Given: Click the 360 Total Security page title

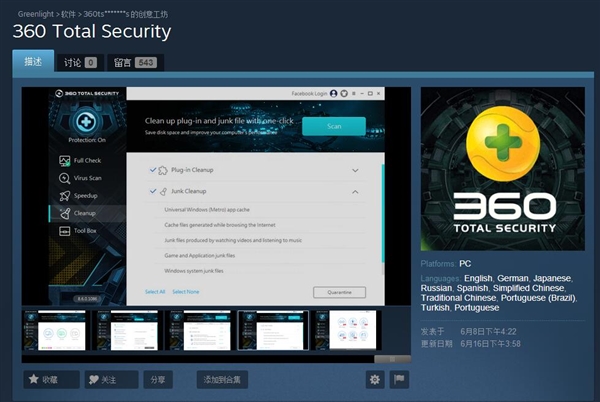Looking at the screenshot, I should (x=92, y=31).
